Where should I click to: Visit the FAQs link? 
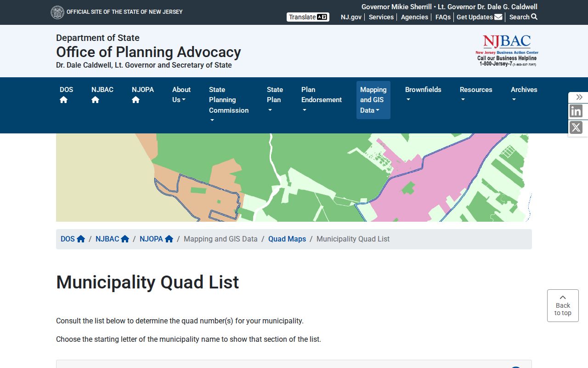[443, 17]
